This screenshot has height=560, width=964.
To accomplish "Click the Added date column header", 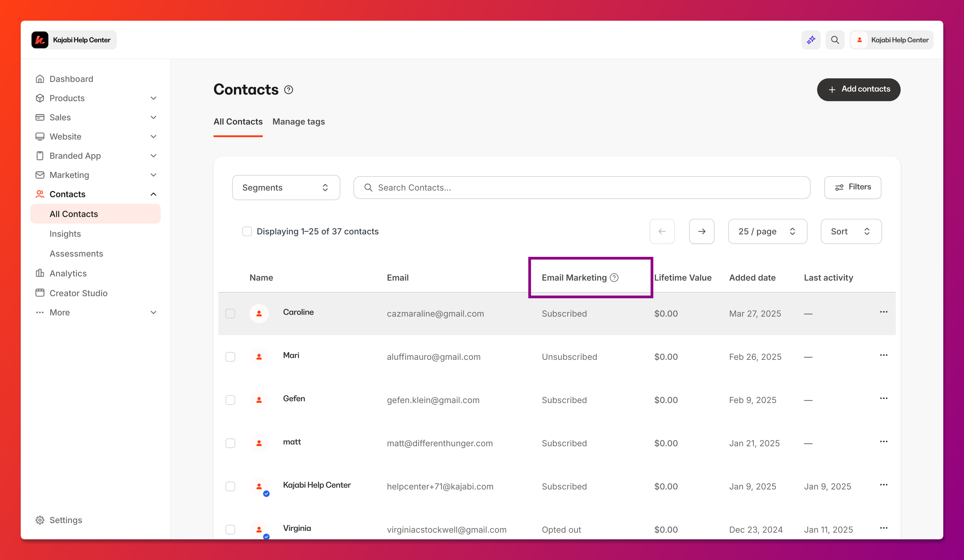I will tap(752, 278).
